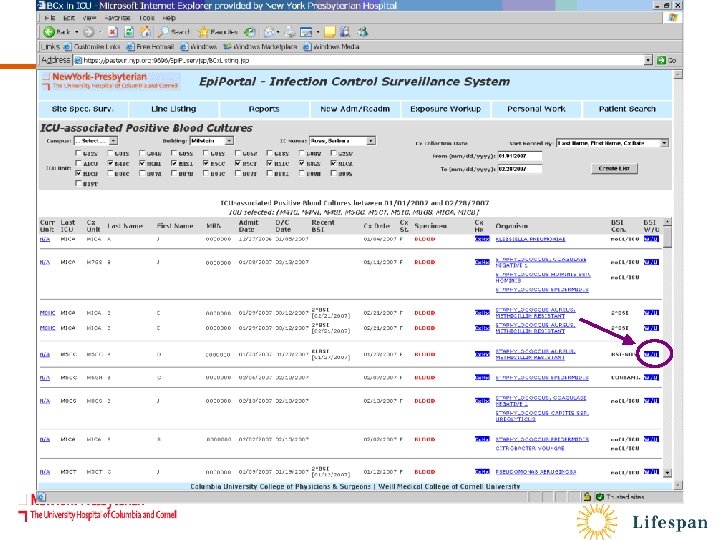Toggle the first checkbox in the ICU Units grid

click(79, 155)
